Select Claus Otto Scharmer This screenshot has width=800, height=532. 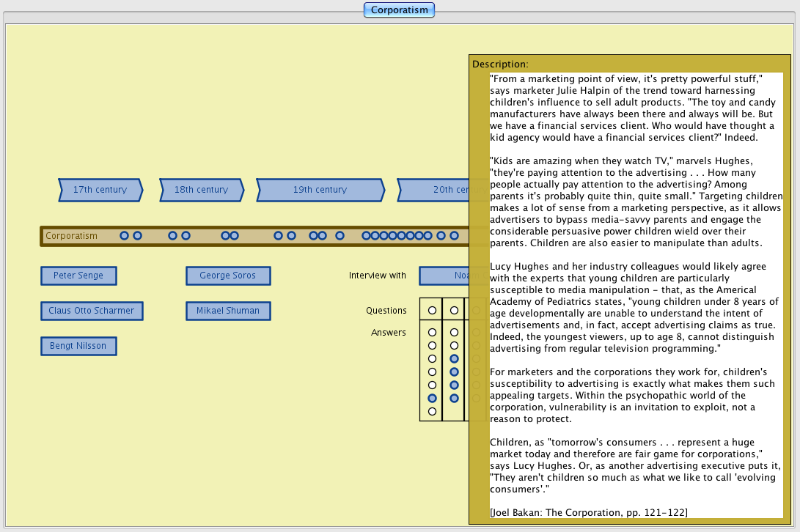[x=92, y=311]
